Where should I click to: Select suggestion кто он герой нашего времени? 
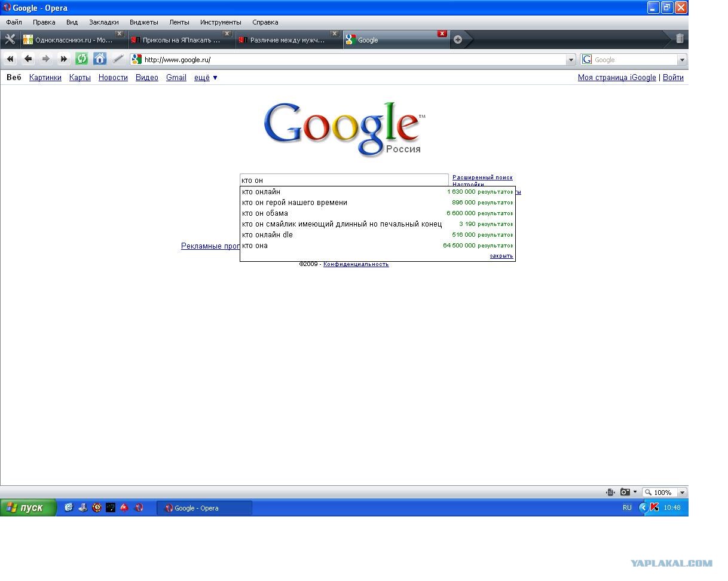pyautogui.click(x=377, y=203)
